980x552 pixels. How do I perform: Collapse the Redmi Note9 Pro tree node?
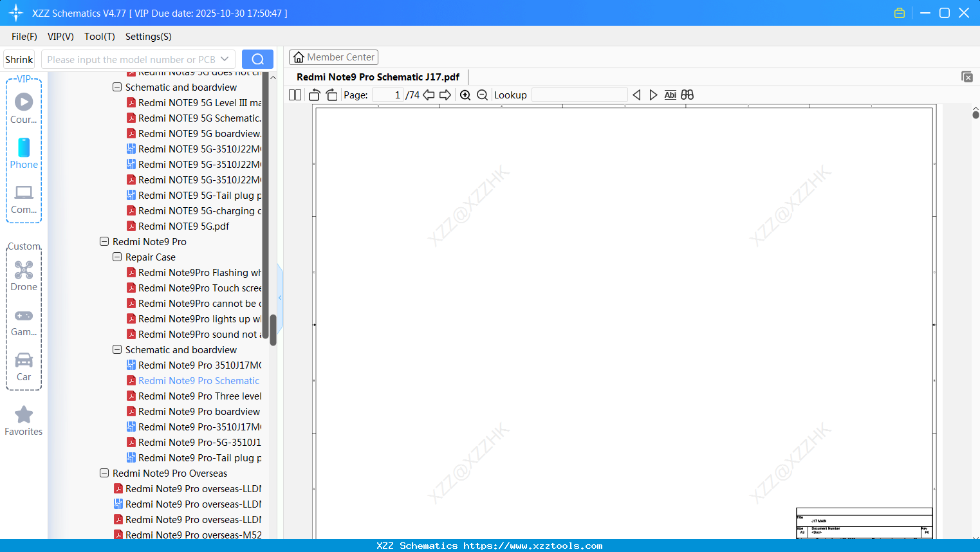coord(104,241)
